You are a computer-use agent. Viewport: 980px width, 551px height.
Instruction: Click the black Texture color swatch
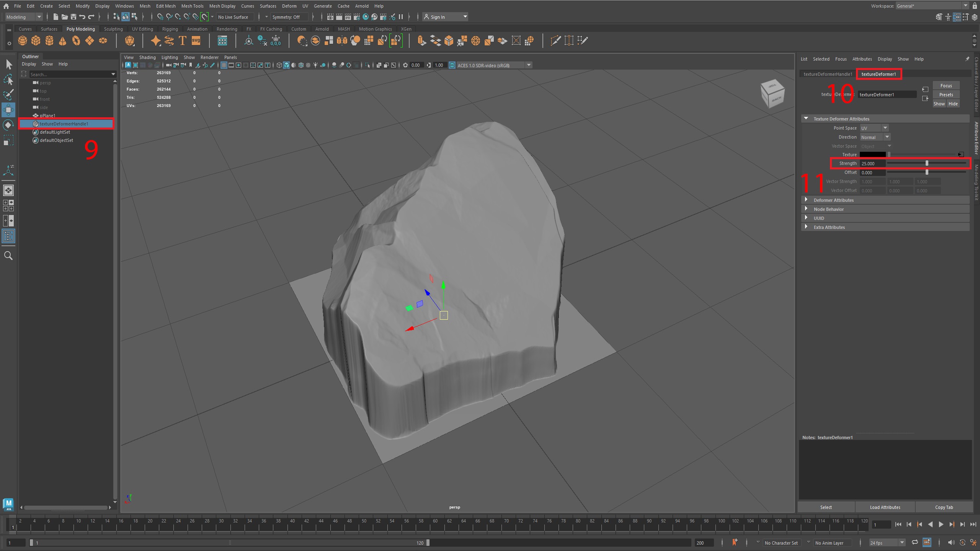coord(872,155)
